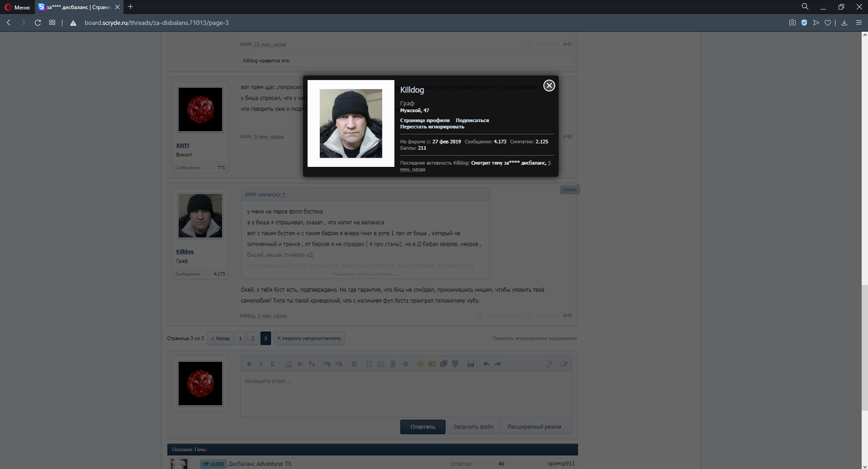Open the font size dropdown
Screen dimensions: 868x469
point(300,363)
